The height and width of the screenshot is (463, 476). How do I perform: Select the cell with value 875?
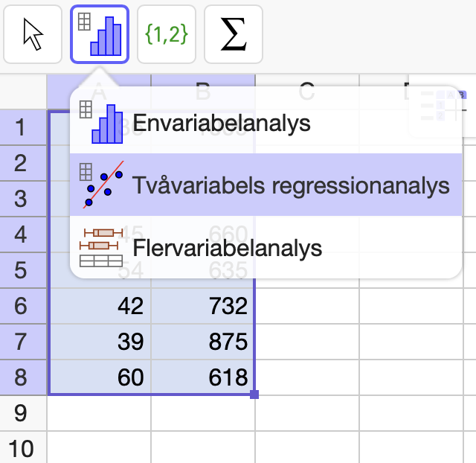coord(202,342)
